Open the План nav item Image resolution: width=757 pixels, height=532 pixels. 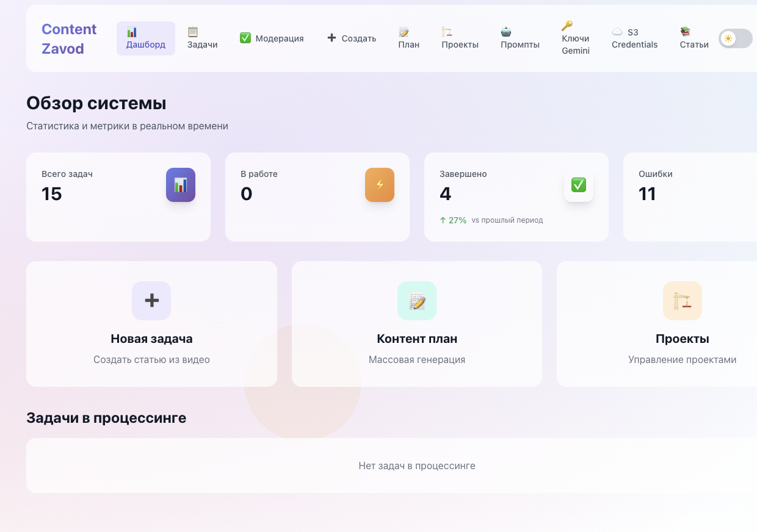click(409, 38)
